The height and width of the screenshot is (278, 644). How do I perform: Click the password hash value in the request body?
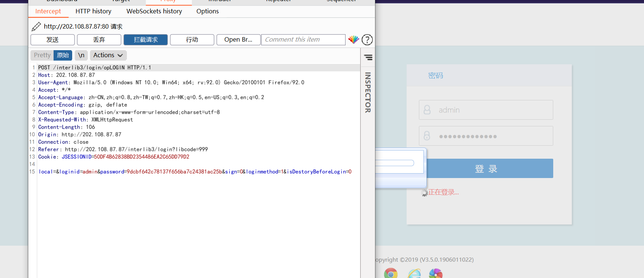coord(174,172)
